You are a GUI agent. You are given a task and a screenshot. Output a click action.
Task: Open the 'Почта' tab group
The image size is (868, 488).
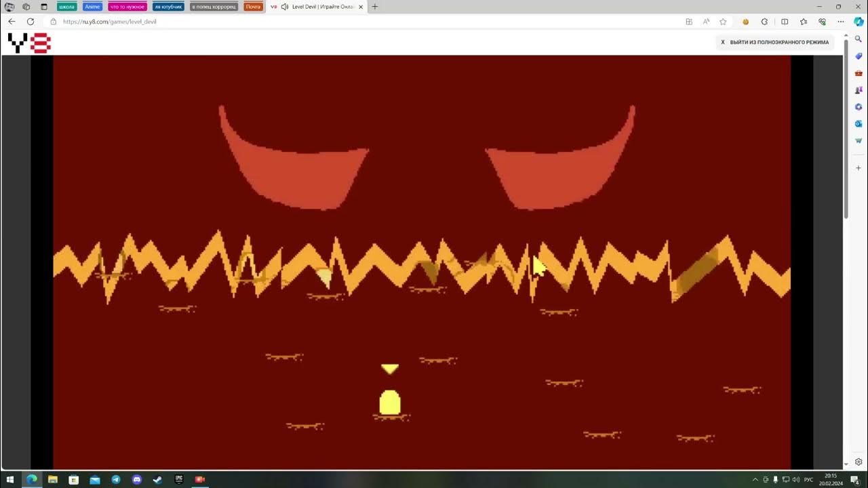pyautogui.click(x=253, y=7)
